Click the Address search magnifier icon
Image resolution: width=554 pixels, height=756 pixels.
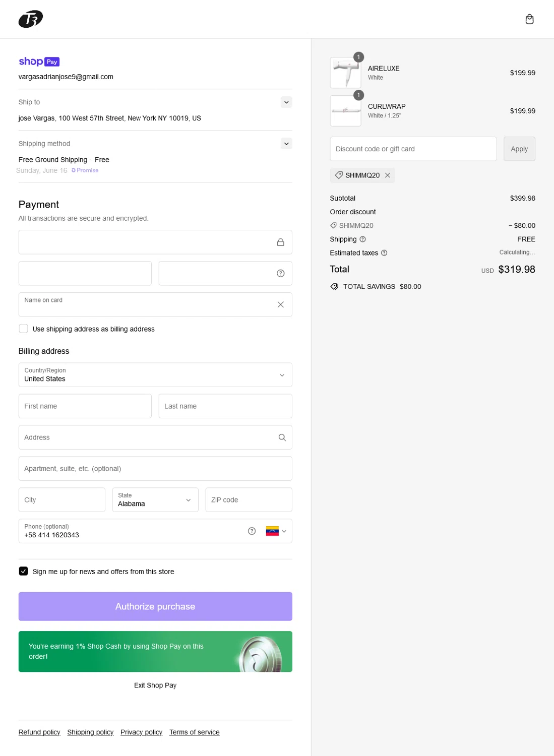pos(282,437)
